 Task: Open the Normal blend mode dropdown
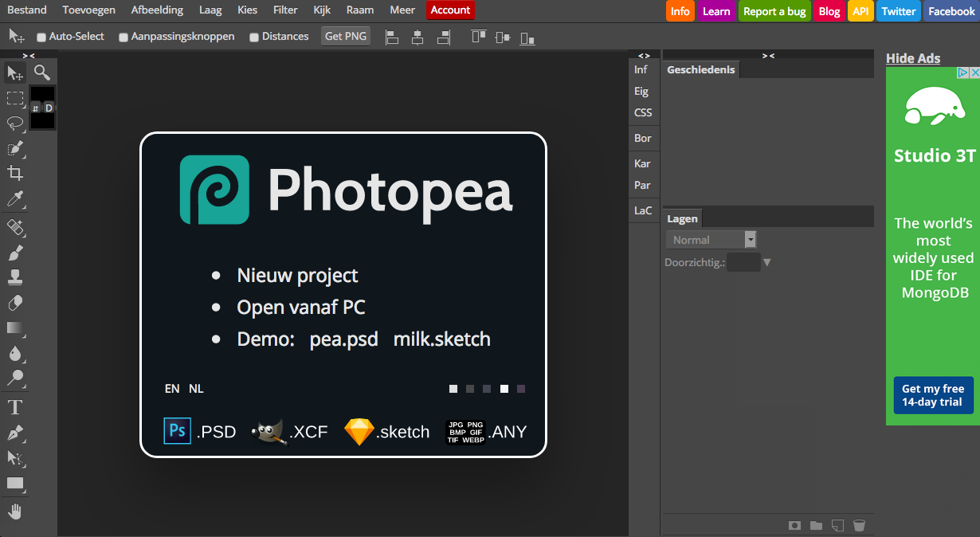coord(711,240)
